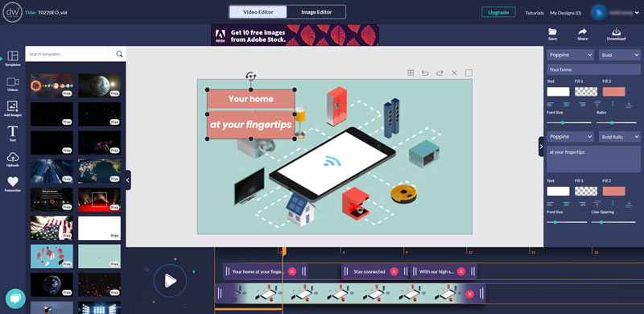Remove 'Your home at your finge...' timeline clip

pos(292,271)
